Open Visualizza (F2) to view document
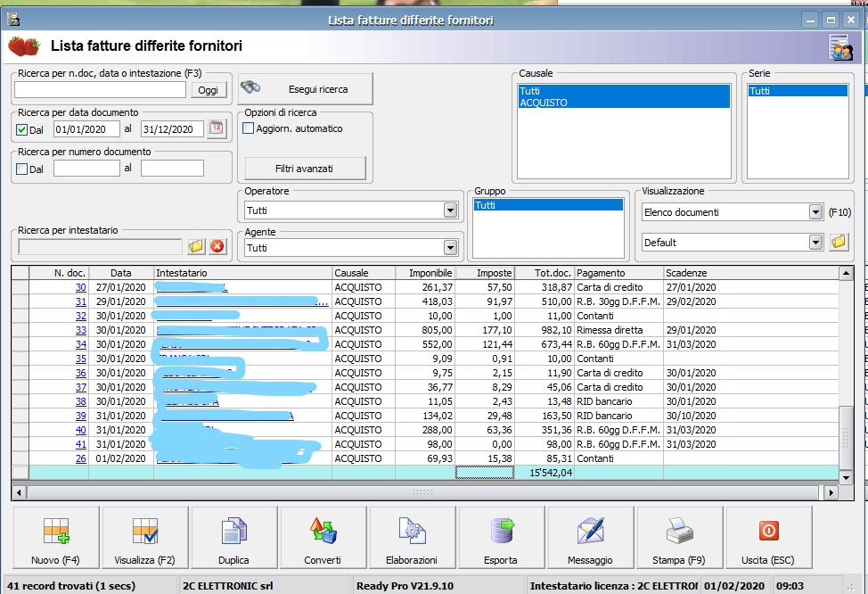 click(145, 538)
